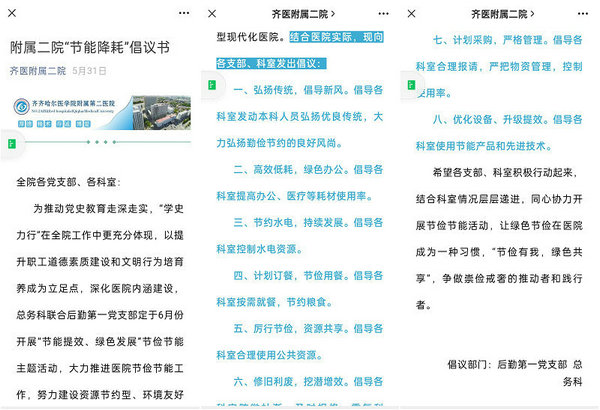Open three-dot menu in the middle panel
The height and width of the screenshot is (410, 600).
pos(380,13)
